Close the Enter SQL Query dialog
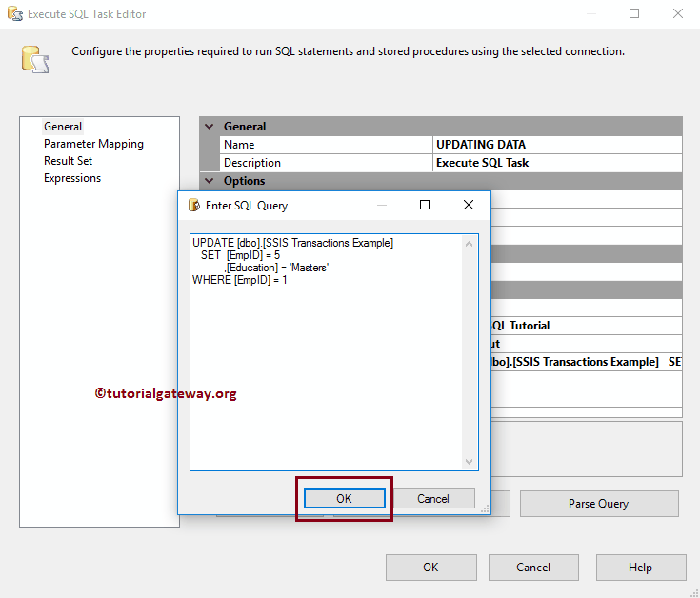Viewport: 700px width, 598px height. (x=469, y=205)
